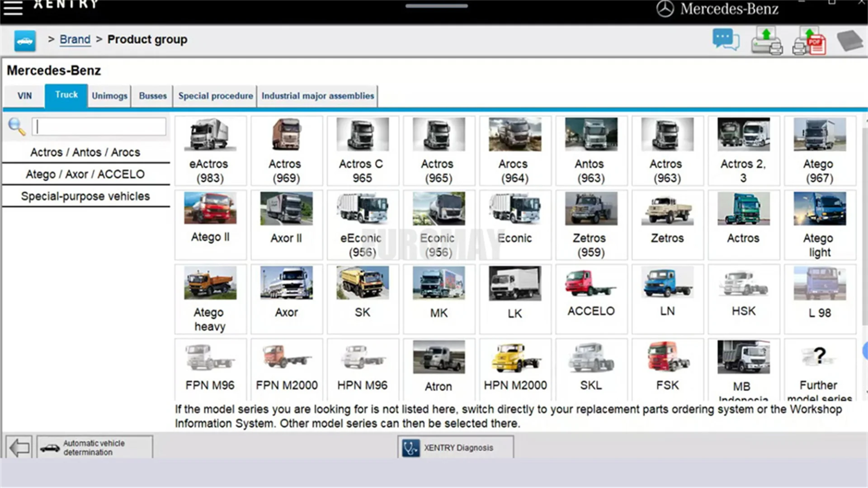Pick Arocs (964) model

(x=515, y=151)
